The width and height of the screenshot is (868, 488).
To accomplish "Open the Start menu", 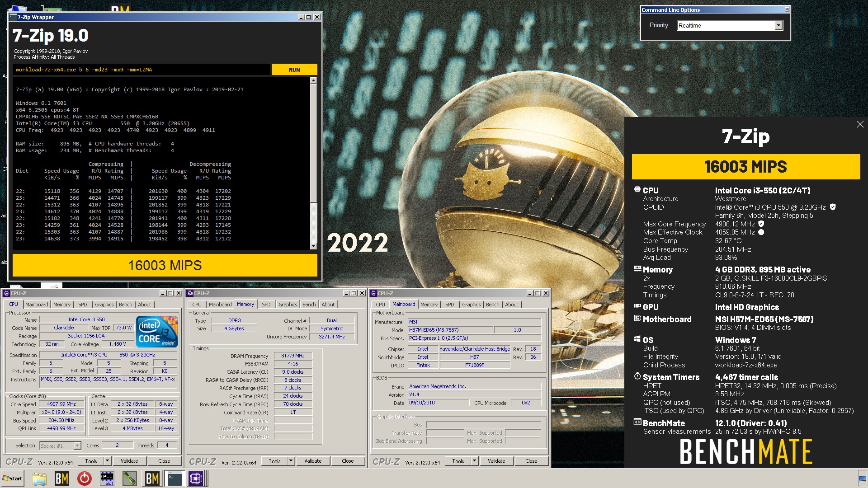I will 13,479.
